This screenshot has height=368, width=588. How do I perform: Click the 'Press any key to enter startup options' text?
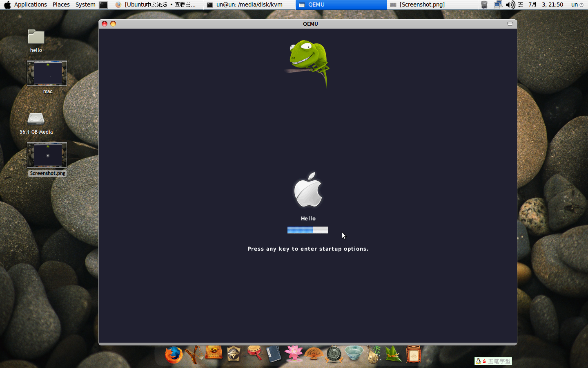(308, 249)
